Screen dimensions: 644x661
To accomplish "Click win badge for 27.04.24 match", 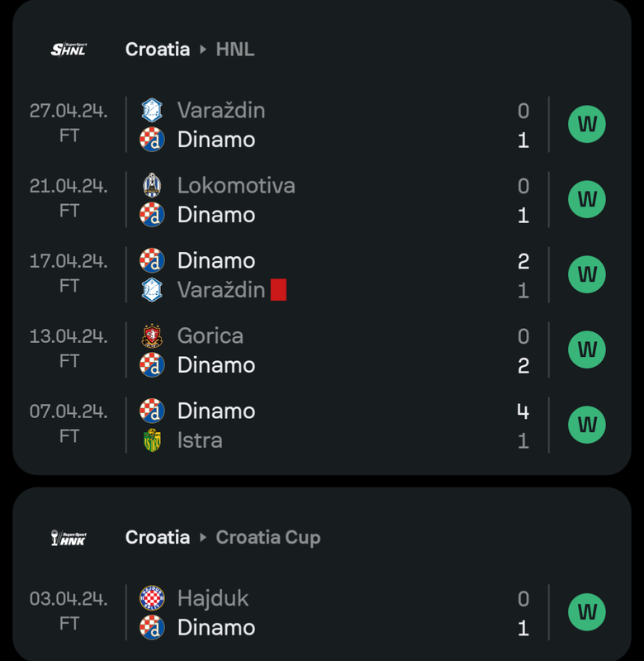I will 587,125.
